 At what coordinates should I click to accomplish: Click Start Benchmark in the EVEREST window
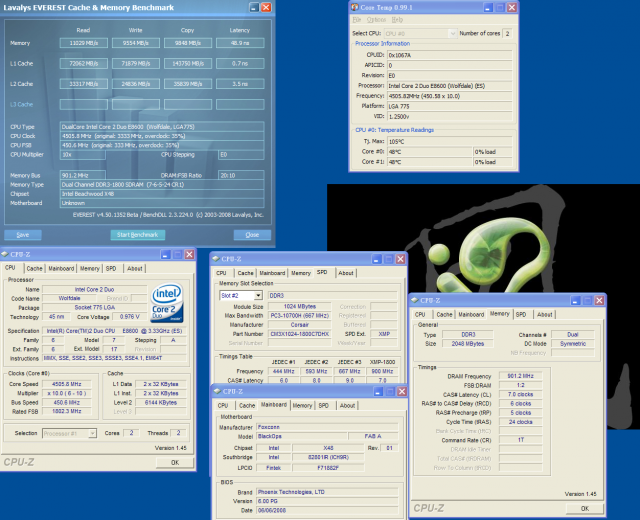click(x=138, y=235)
